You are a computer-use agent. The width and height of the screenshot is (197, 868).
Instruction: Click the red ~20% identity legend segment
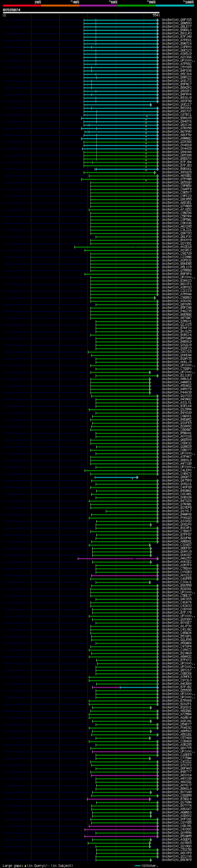[x=22, y=6]
